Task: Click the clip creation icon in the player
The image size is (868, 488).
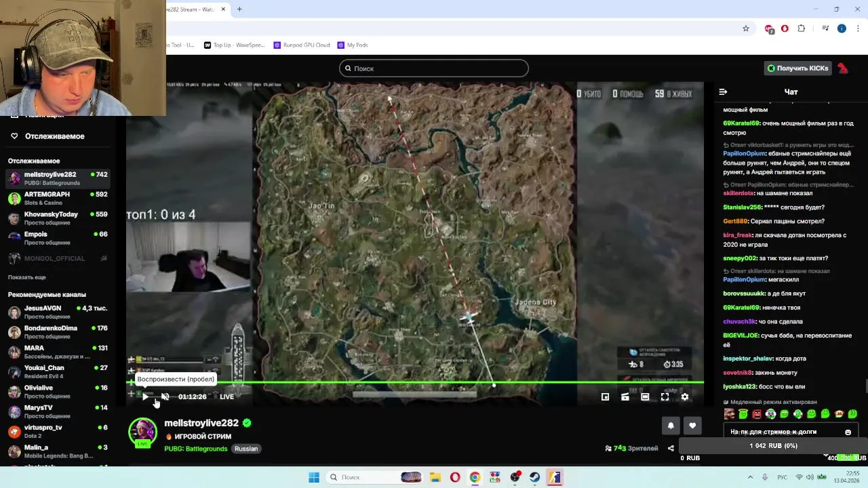Action: tap(625, 396)
